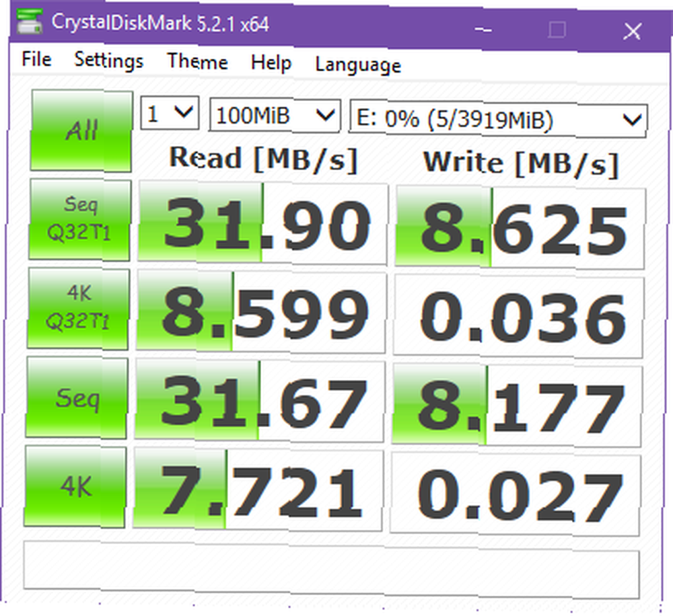Run all benchmarks with the All button
The image size is (673, 616).
pos(81,131)
